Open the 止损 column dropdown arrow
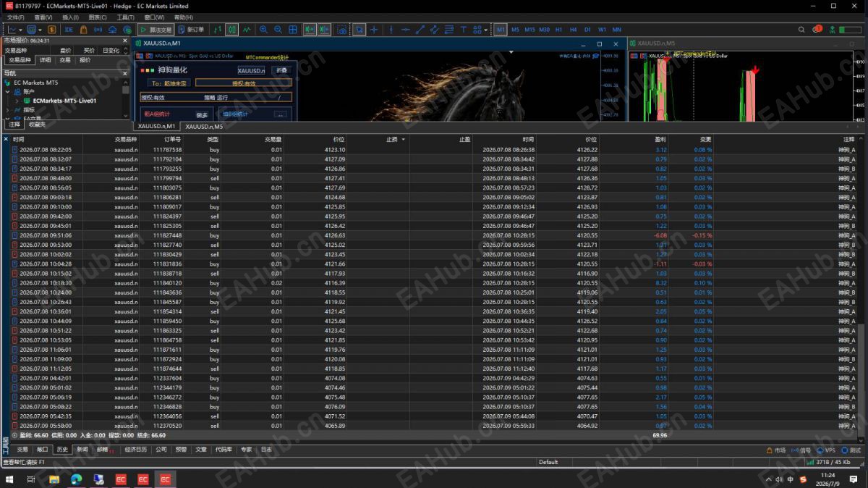The image size is (868, 488). pos(404,139)
